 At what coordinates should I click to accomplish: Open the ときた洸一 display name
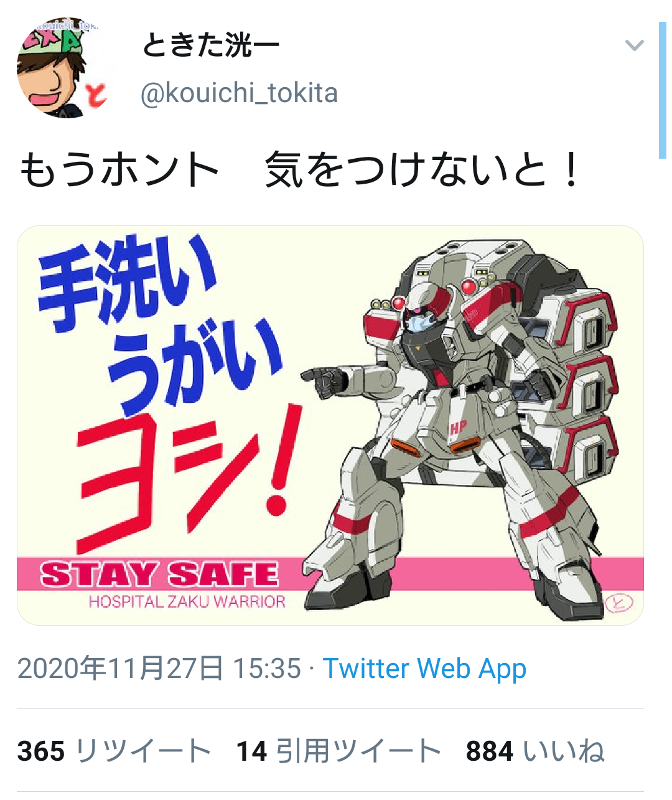click(x=210, y=45)
